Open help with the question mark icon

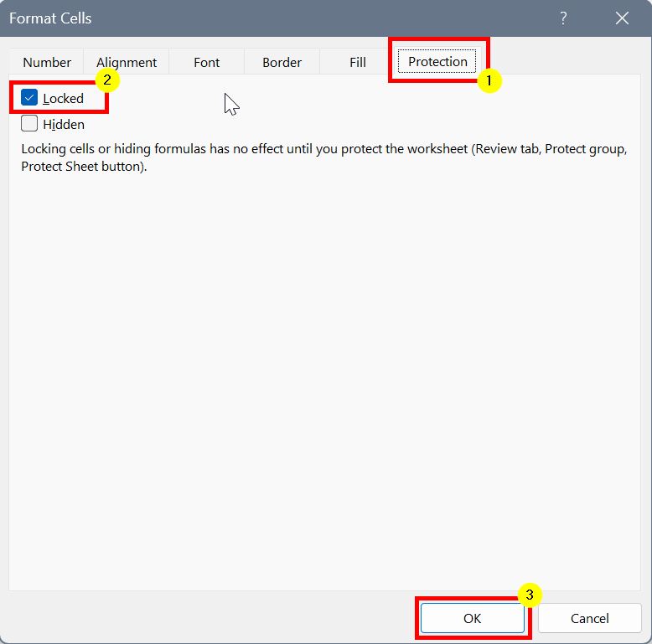pyautogui.click(x=563, y=18)
